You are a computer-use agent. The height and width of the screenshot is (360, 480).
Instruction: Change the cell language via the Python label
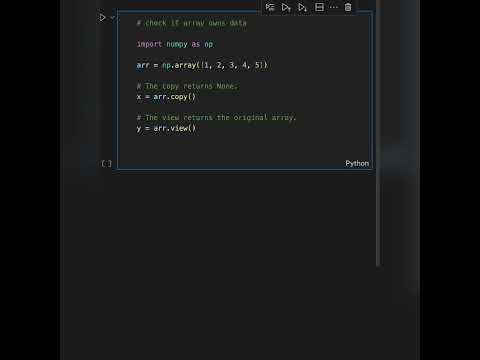tap(357, 163)
